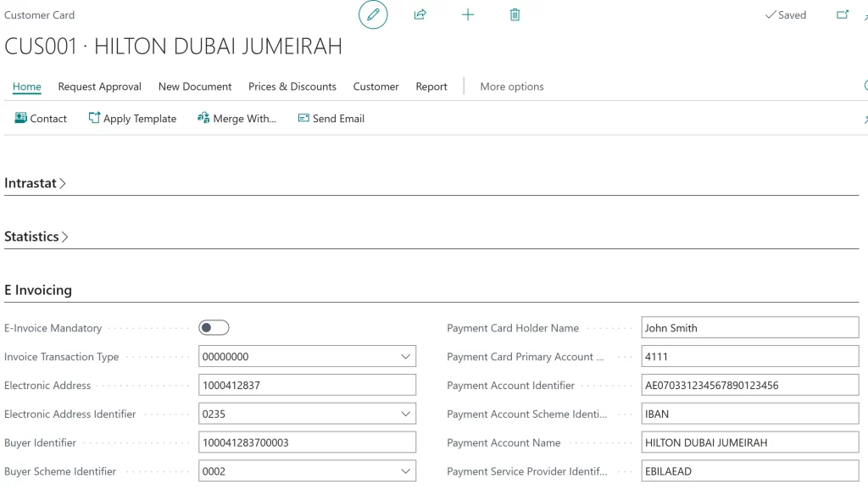
Task: Click the CUS001 HILTON DUBAI JUMEIRAH title
Action: coord(173,47)
